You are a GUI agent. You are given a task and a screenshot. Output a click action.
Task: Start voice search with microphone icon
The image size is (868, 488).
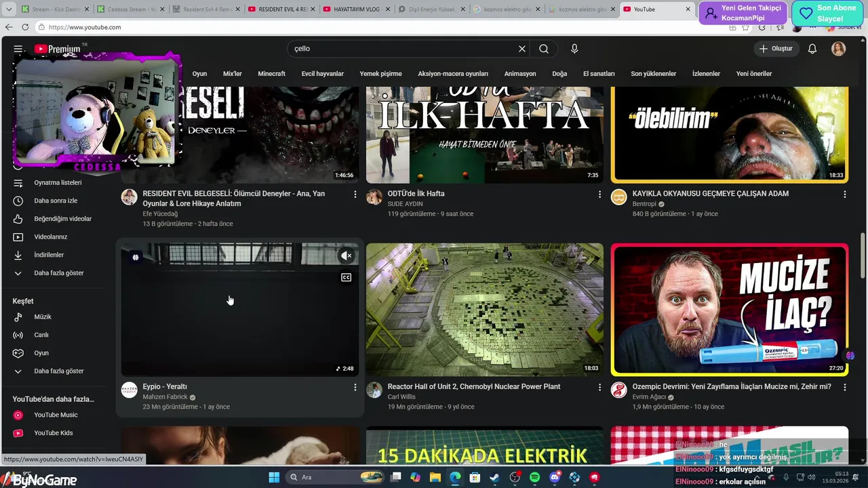(574, 49)
